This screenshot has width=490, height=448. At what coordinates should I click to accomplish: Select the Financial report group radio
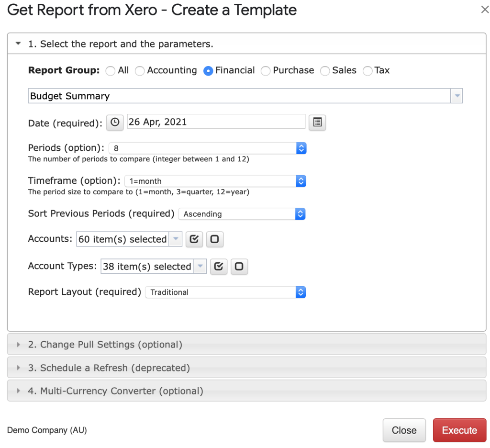(x=208, y=71)
